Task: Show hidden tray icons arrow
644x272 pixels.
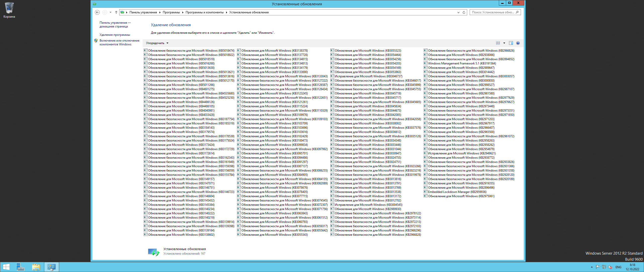Action: pos(592,267)
